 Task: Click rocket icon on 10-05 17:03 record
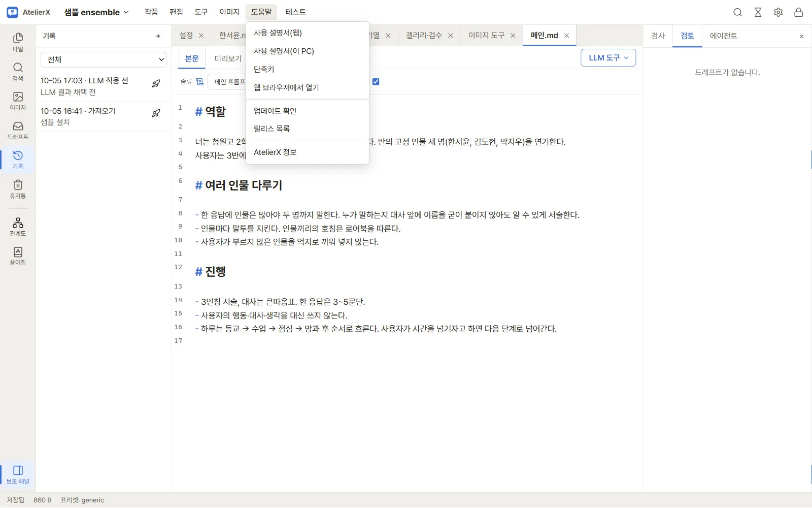click(x=156, y=84)
